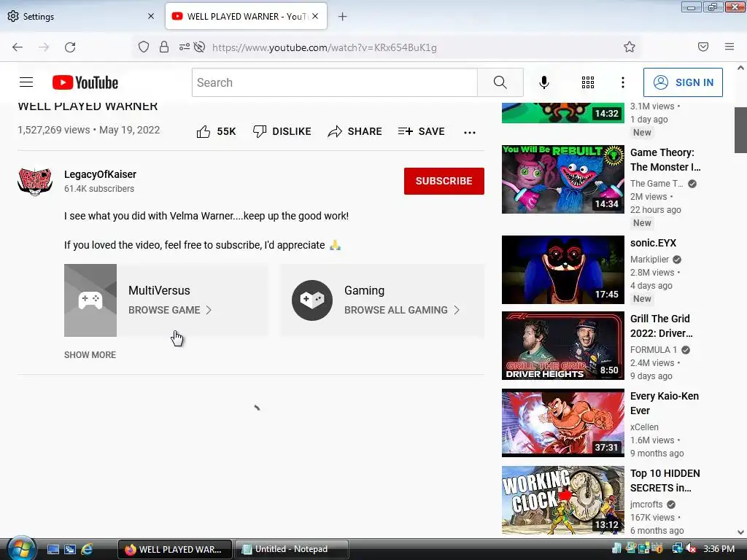Click the Firefox taskbar button

175,549
